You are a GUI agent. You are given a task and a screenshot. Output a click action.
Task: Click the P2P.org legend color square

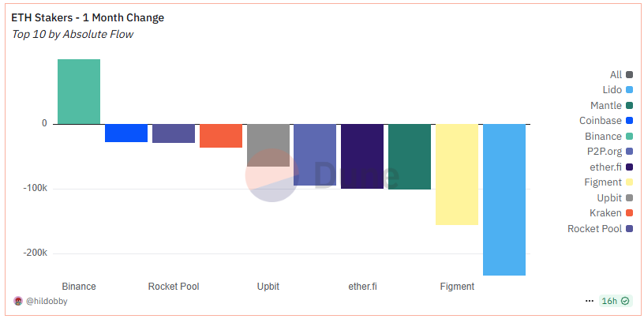pyautogui.click(x=630, y=152)
